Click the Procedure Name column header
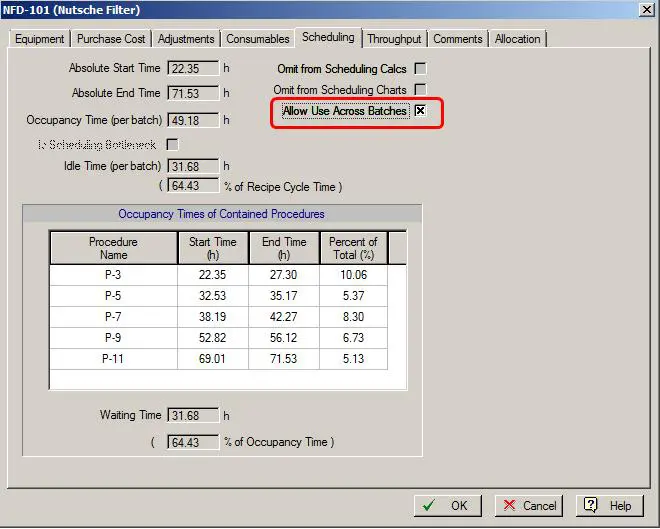Viewport: 660px width, 529px height. pos(113,248)
